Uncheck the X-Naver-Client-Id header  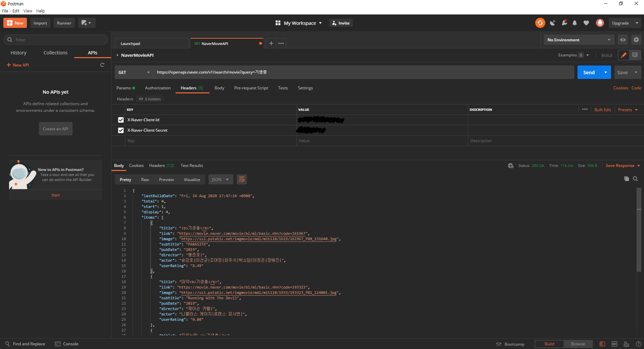[x=121, y=120]
